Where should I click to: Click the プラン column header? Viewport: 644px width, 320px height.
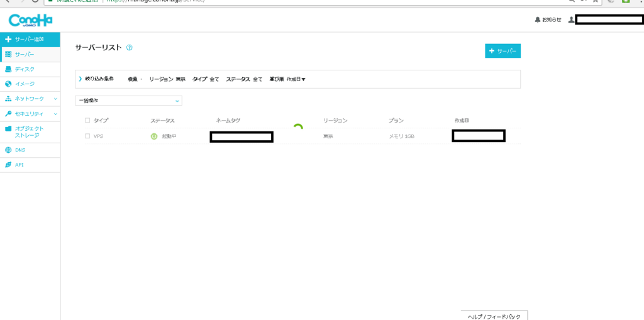[x=396, y=120]
